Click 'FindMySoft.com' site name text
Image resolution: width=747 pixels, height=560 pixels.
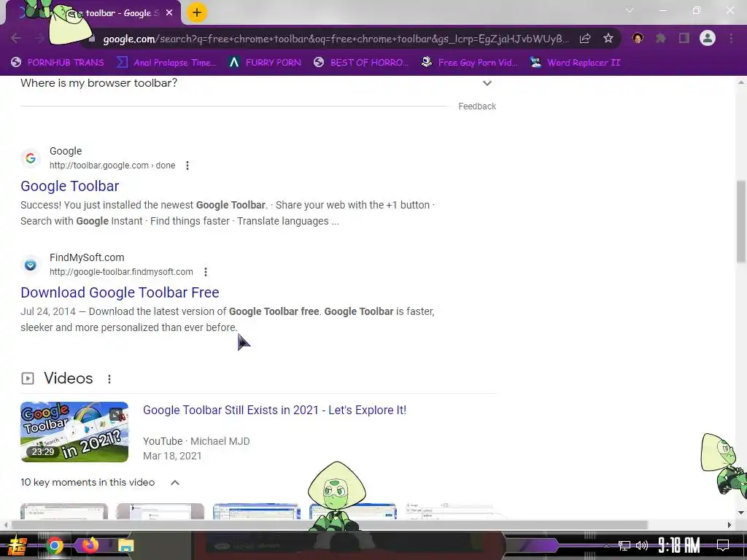[x=87, y=257]
